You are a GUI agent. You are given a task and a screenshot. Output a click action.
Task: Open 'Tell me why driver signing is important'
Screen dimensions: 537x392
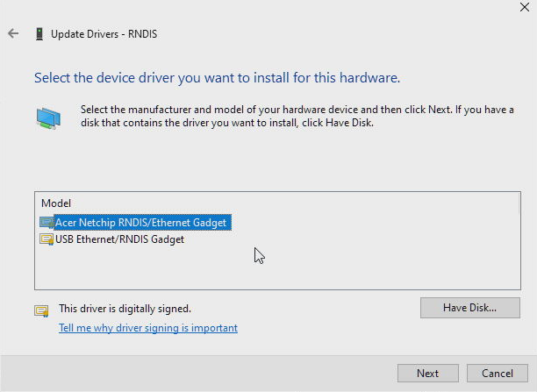click(x=148, y=328)
